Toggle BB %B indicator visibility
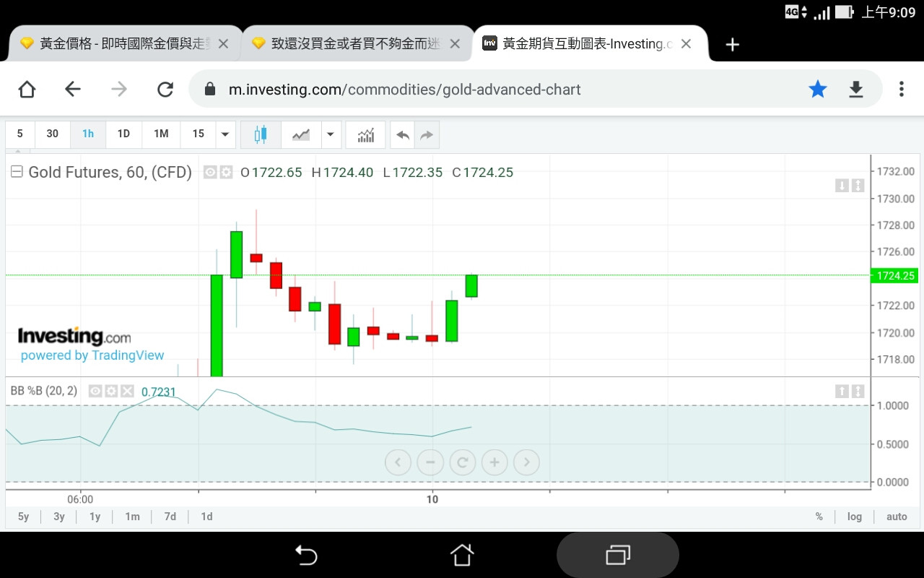The image size is (924, 578). click(95, 391)
